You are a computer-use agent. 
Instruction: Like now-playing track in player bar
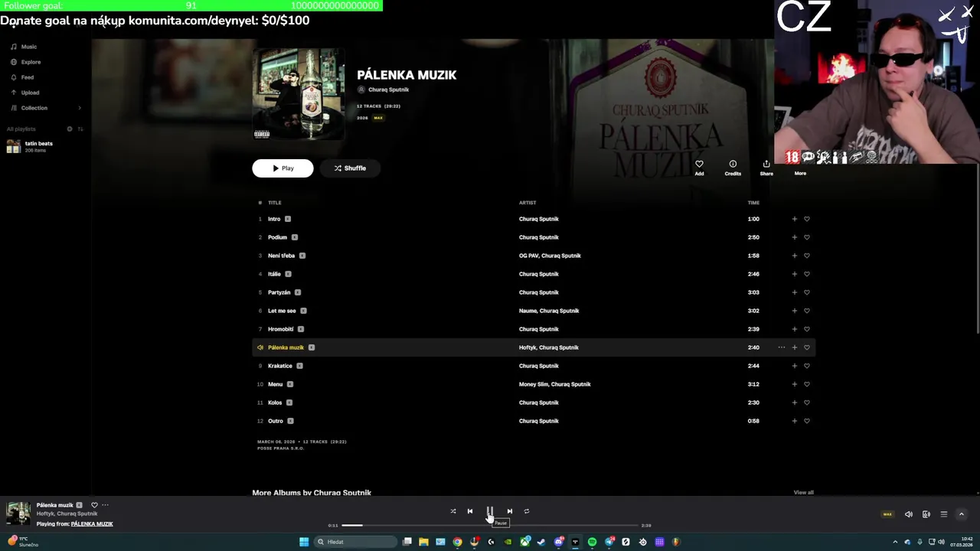tap(94, 505)
